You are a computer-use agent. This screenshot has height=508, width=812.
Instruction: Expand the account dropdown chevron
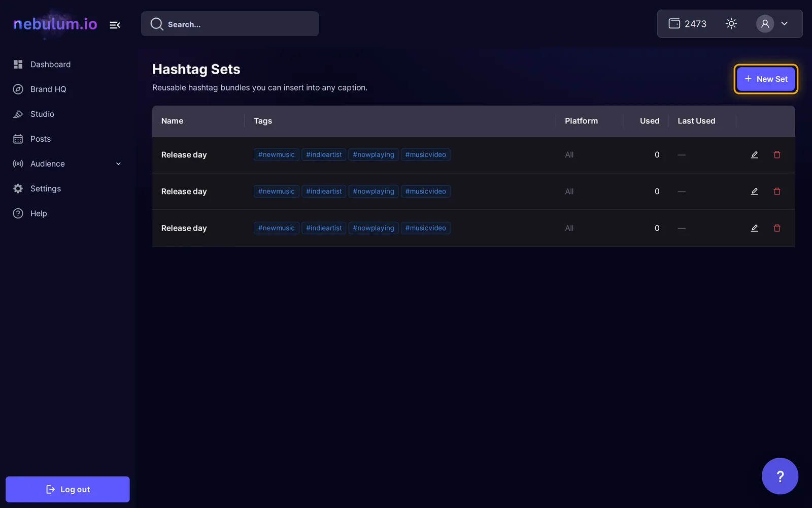pos(784,23)
